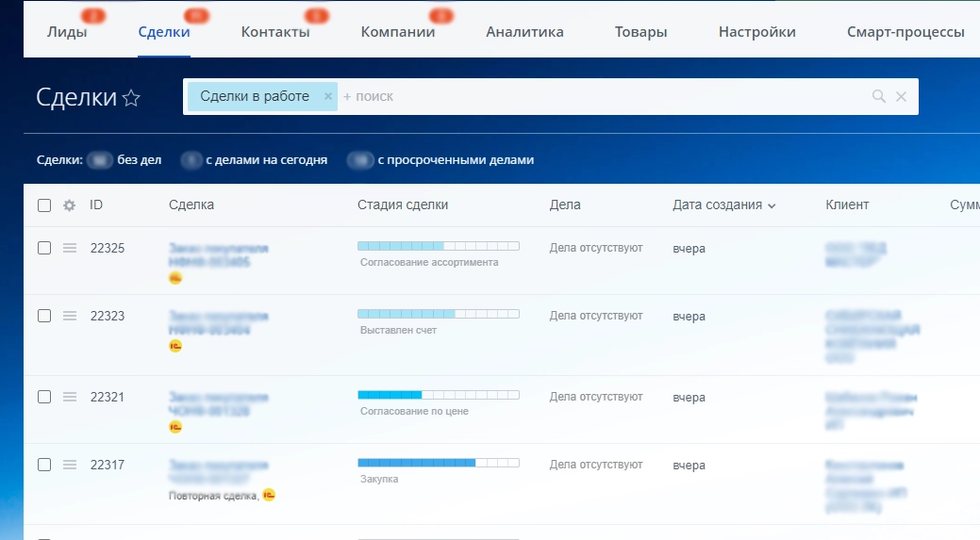Image resolution: width=980 pixels, height=540 pixels.
Task: Tick the checkbox for deal 22321
Action: [x=44, y=397]
